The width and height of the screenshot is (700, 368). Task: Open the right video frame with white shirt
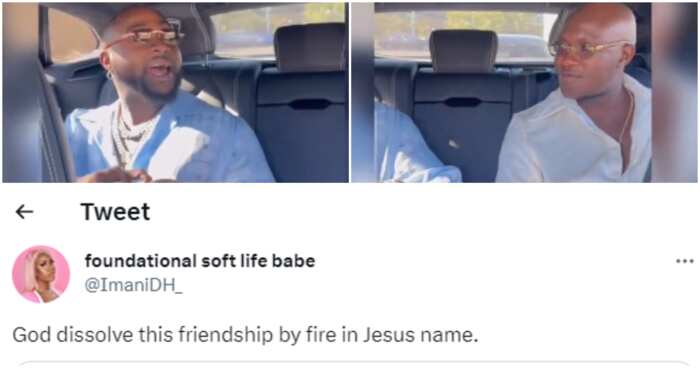point(524,92)
